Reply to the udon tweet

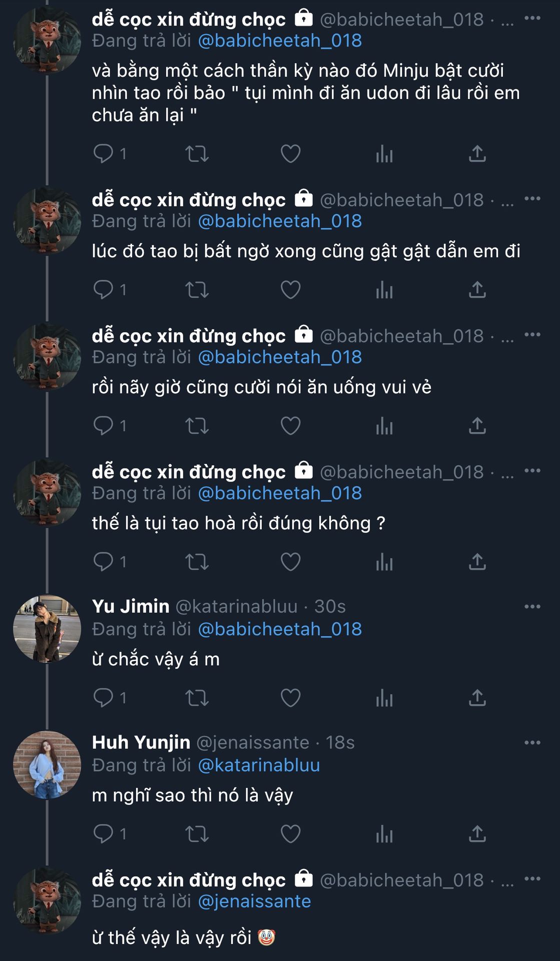click(x=104, y=154)
